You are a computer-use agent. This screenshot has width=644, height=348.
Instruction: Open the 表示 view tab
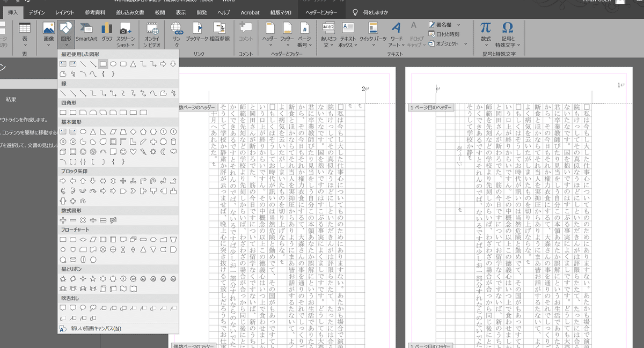(181, 12)
